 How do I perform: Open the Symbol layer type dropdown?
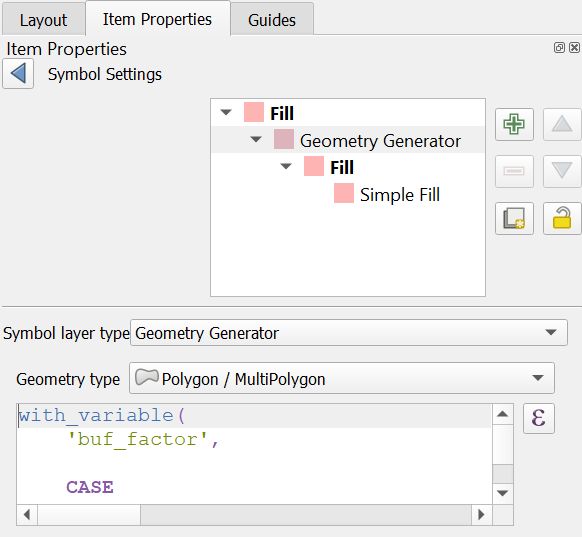coord(349,333)
